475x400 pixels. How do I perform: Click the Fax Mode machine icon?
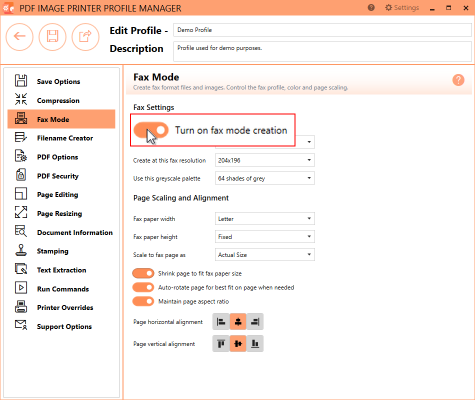coord(21,119)
